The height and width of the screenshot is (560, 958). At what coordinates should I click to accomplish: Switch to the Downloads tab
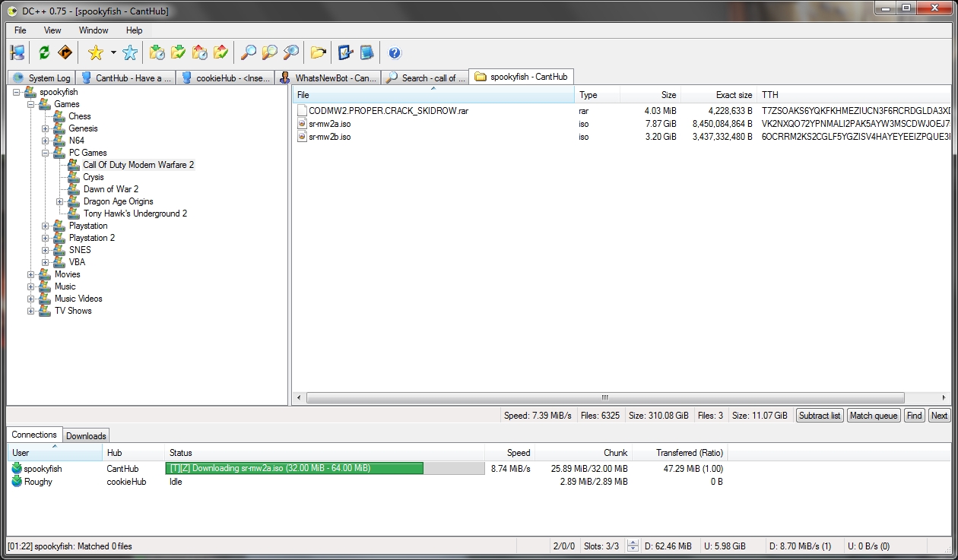pyautogui.click(x=86, y=435)
